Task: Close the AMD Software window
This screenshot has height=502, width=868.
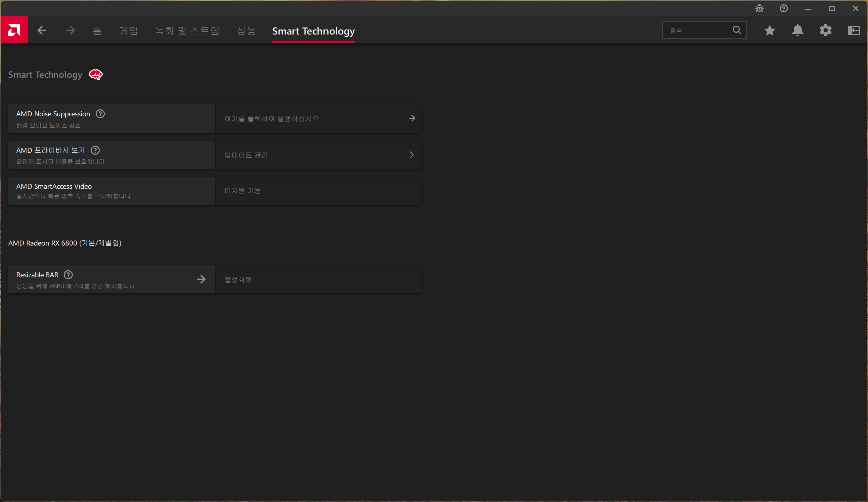Action: [x=855, y=8]
